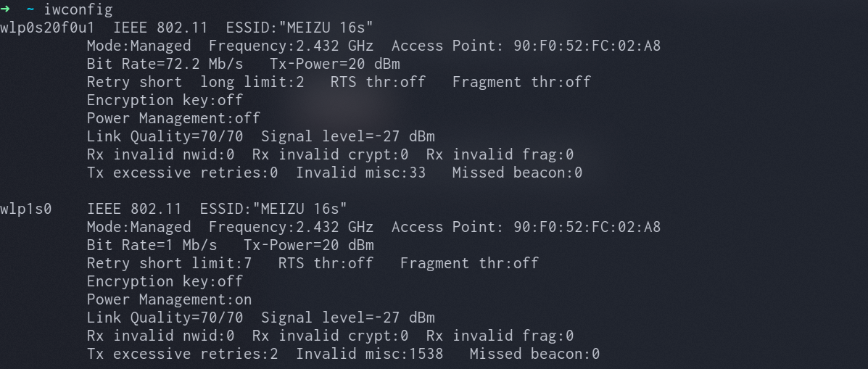The height and width of the screenshot is (369, 868).
Task: Click the "Invalid misc:33" text
Action: (361, 173)
